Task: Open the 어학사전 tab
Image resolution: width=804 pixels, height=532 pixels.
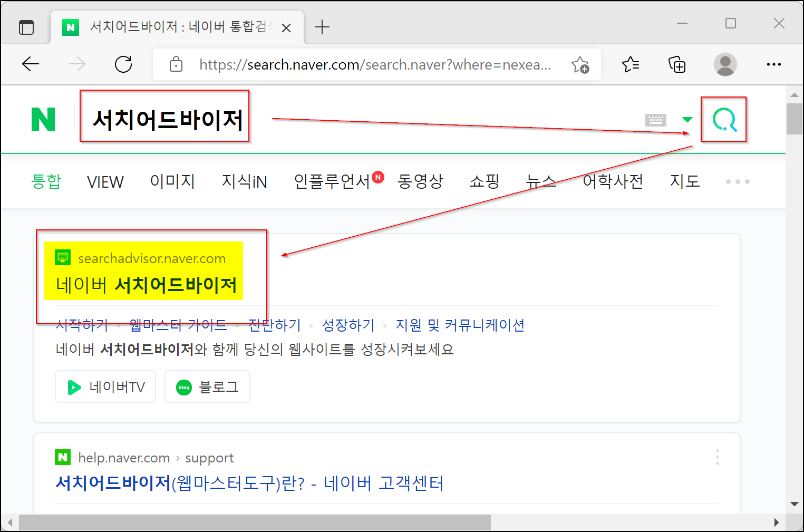Action: tap(613, 181)
